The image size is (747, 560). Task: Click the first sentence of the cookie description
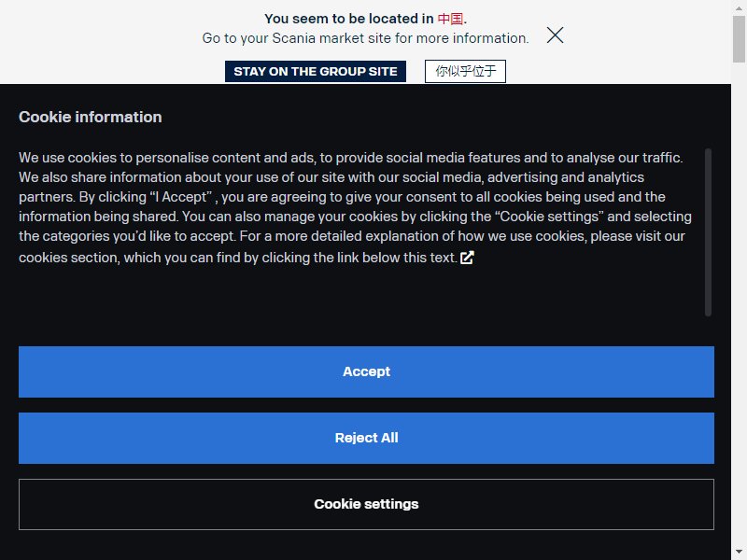351,158
